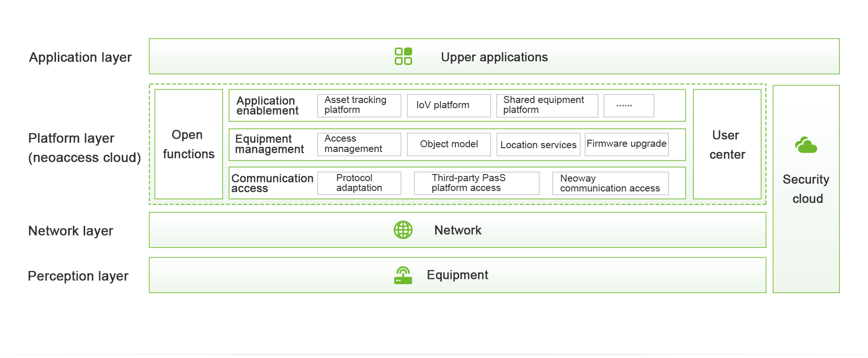Select the Asset tracking platform box

[359, 105]
